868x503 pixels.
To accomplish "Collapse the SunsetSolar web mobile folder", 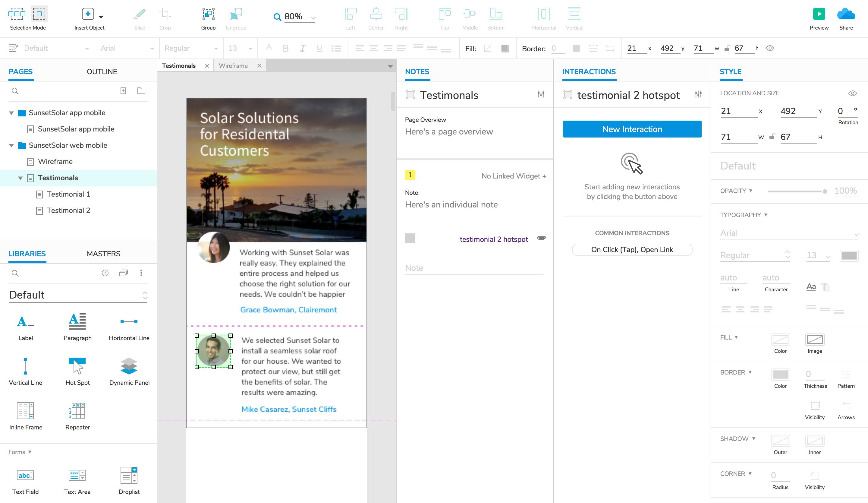I will tap(11, 145).
